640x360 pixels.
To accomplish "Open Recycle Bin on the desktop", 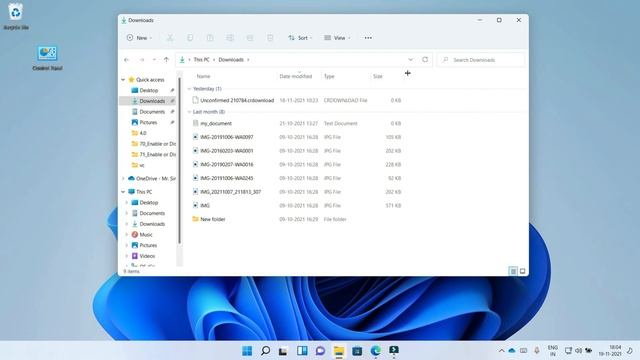I will pyautogui.click(x=16, y=16).
